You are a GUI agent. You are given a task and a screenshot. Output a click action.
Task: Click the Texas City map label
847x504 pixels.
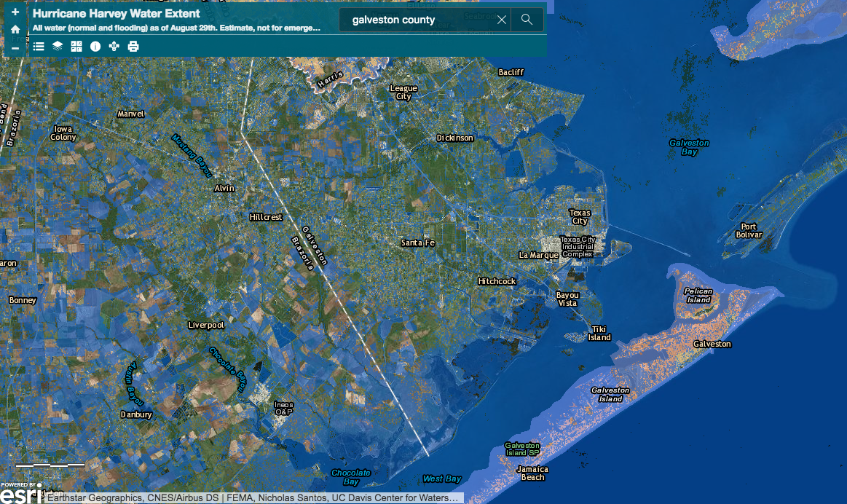click(x=580, y=216)
